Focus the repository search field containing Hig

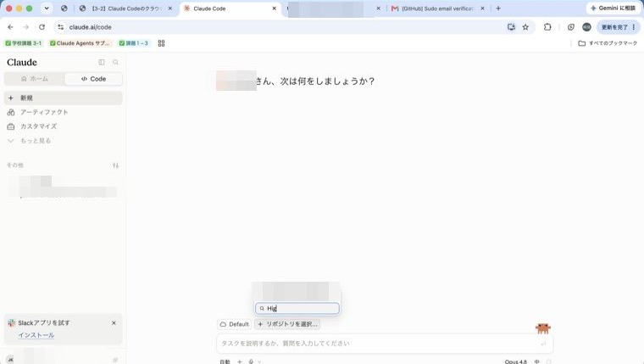click(297, 308)
